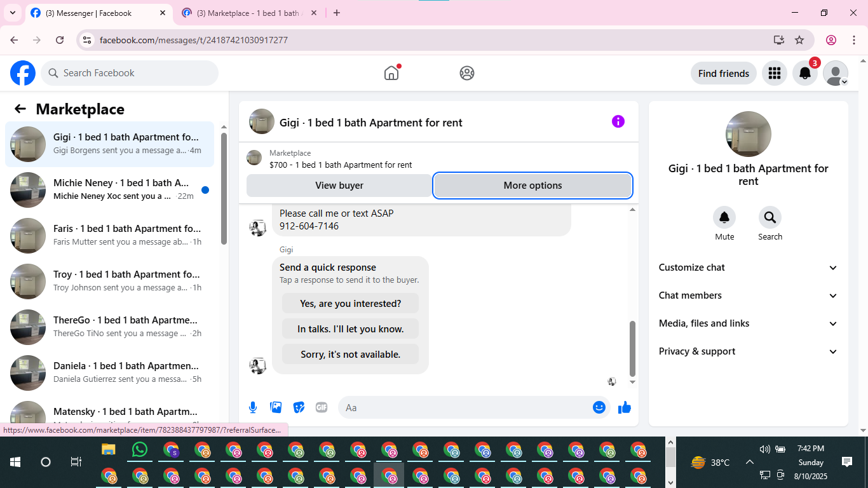Open the 38°C weather widget
The height and width of the screenshot is (488, 868).
pyautogui.click(x=710, y=463)
